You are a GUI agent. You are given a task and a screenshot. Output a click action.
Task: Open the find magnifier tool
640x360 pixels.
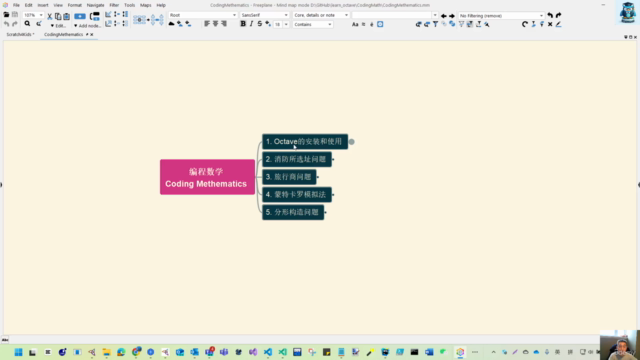coord(27,24)
